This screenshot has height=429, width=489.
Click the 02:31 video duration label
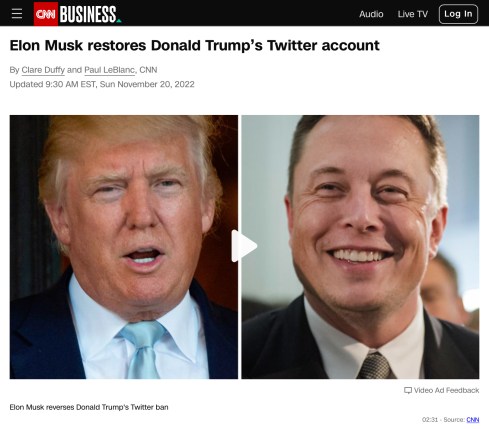(430, 420)
